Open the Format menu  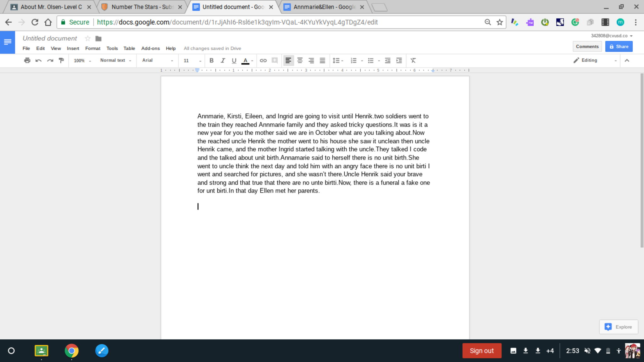[92, 48]
